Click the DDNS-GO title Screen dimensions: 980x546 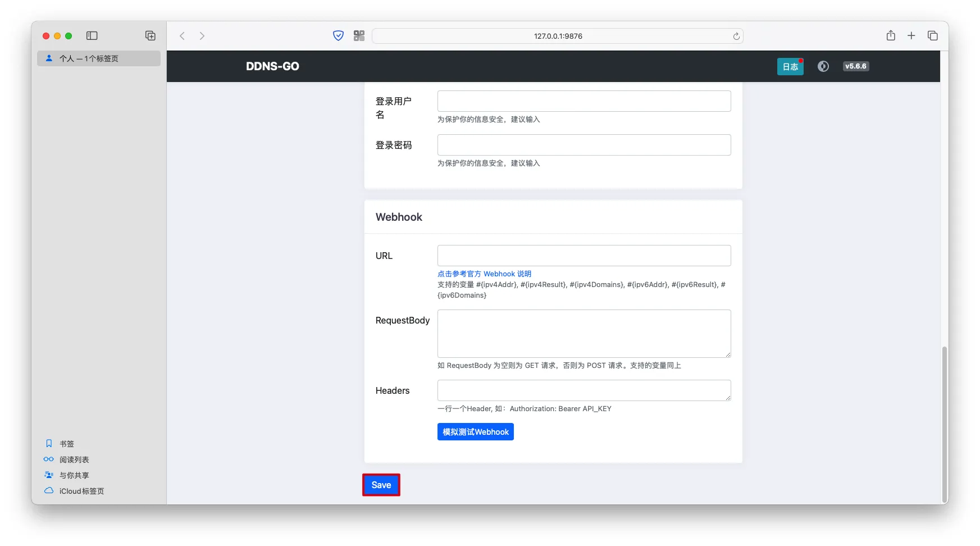click(x=272, y=66)
